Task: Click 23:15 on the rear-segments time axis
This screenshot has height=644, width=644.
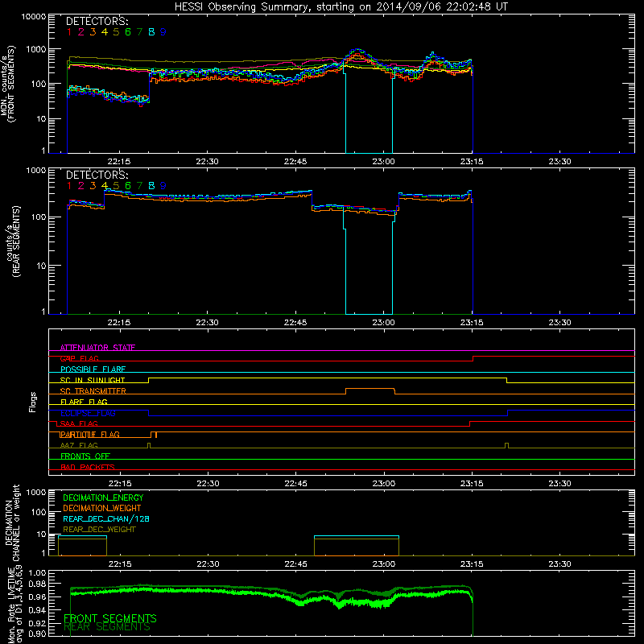Action: point(472,323)
